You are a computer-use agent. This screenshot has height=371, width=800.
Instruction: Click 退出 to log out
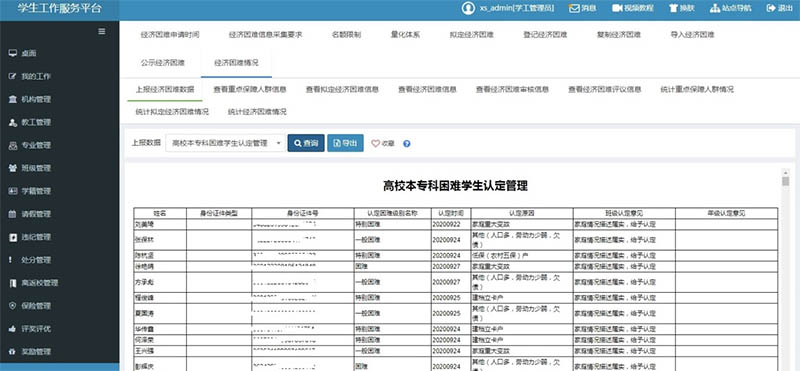tap(780, 9)
